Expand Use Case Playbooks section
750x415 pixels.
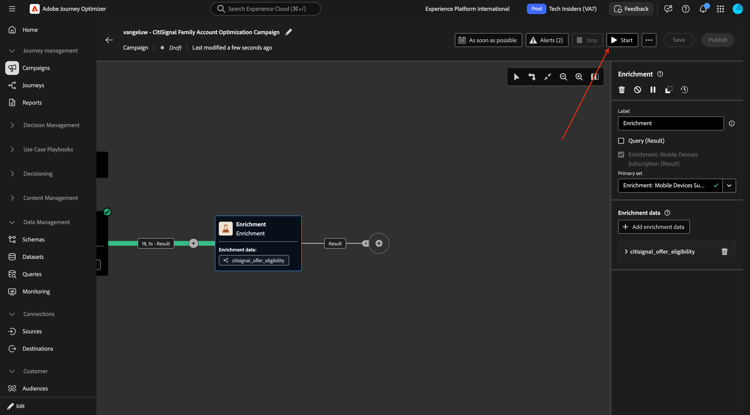(x=12, y=150)
